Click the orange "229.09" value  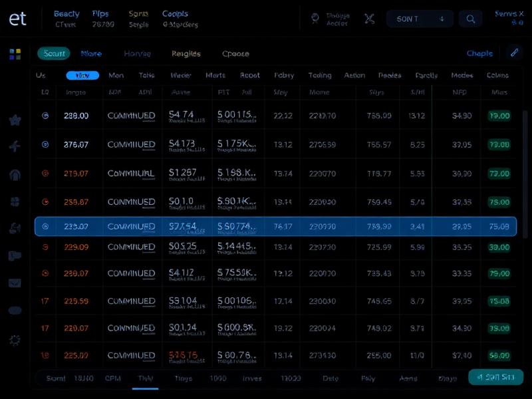pos(76,247)
